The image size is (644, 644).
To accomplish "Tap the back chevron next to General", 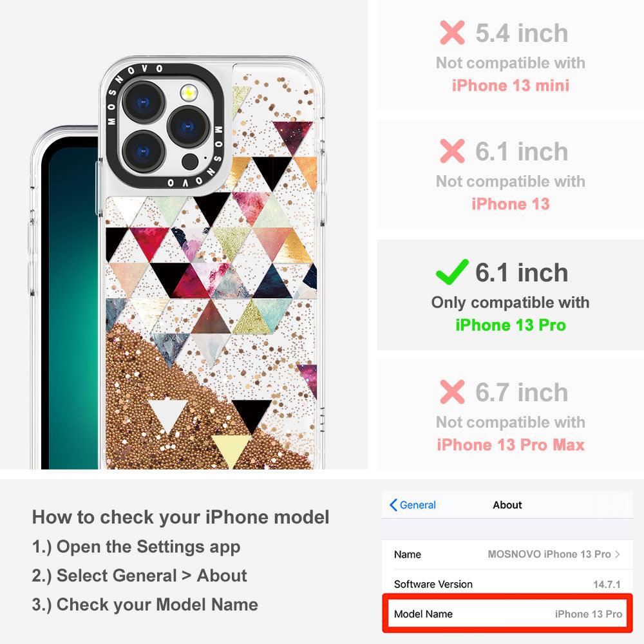I will [393, 505].
